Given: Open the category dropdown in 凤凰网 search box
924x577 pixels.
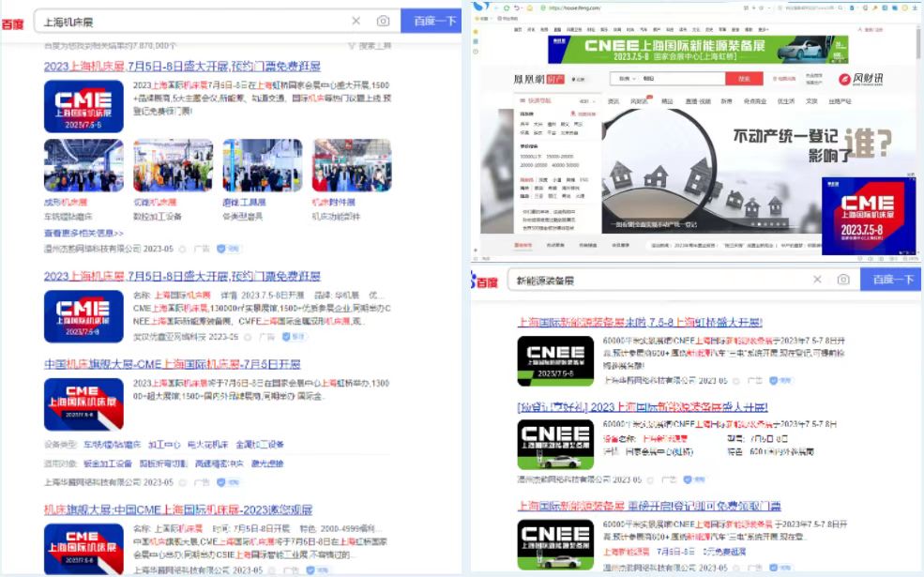Looking at the screenshot, I should [626, 79].
